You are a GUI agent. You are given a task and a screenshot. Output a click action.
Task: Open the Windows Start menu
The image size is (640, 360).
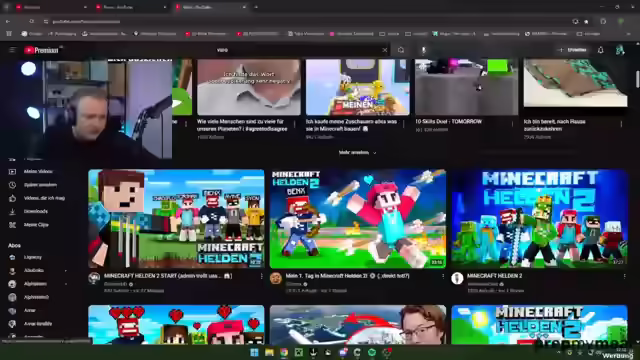pos(254,352)
